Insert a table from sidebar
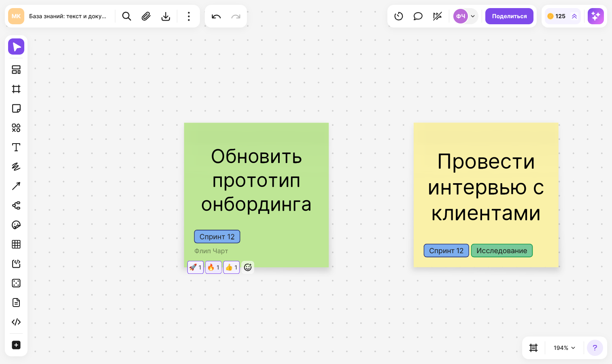The image size is (612, 364). tap(16, 244)
